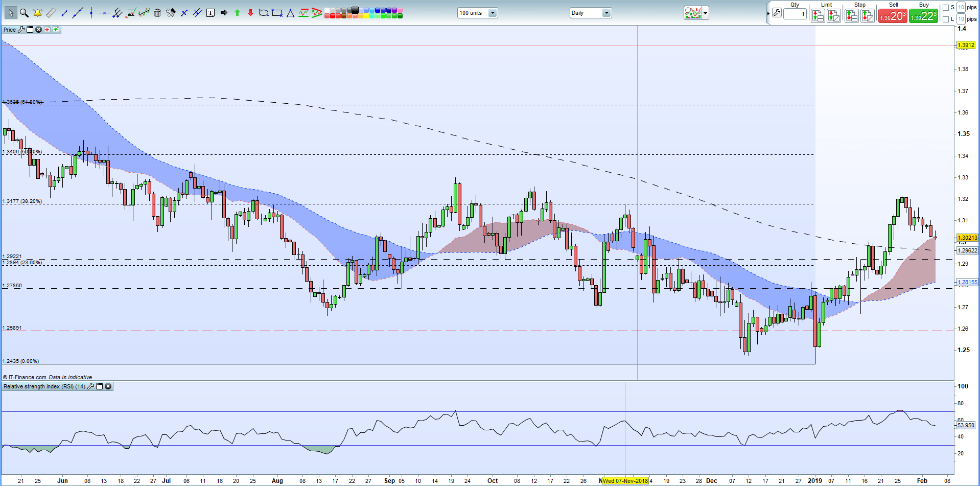The height and width of the screenshot is (486, 980).
Task: Select the rectangle drawing tool
Action: pos(277,13)
